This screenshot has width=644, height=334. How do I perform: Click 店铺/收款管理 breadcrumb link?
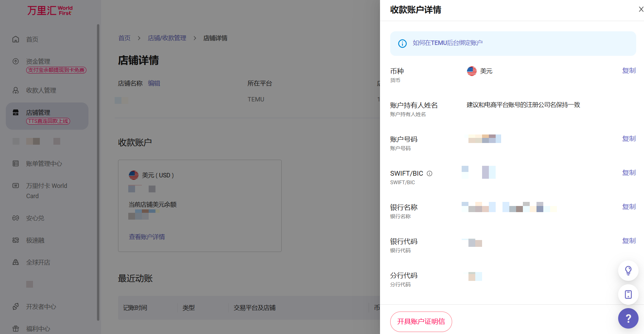(x=167, y=38)
